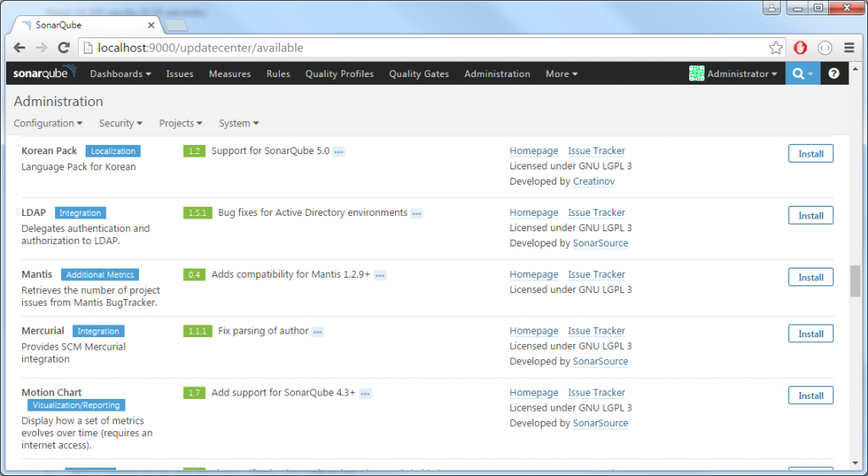
Task: Expand release notes ellipsis for Motion Chart
Action: (365, 394)
